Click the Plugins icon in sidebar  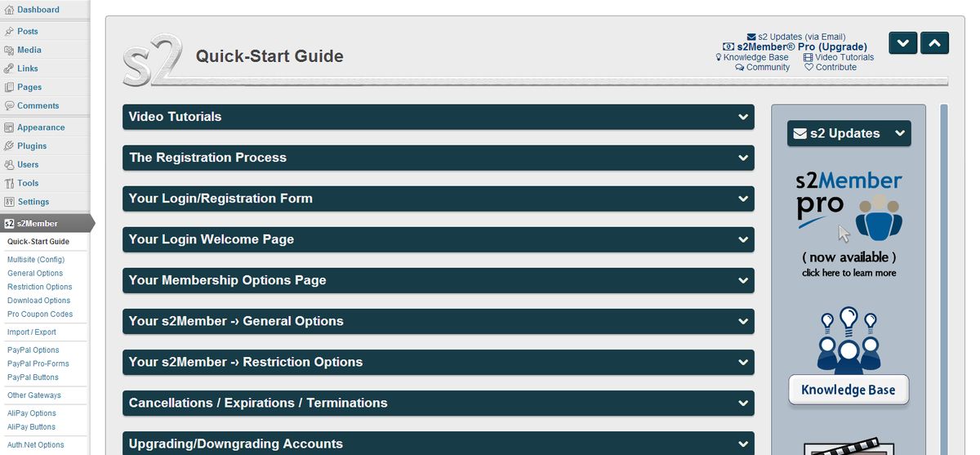tap(9, 146)
